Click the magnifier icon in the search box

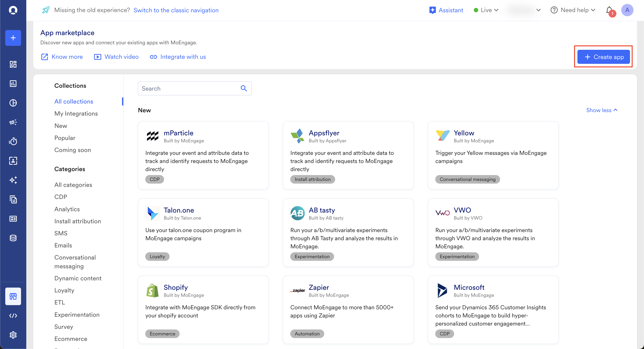pyautogui.click(x=244, y=88)
